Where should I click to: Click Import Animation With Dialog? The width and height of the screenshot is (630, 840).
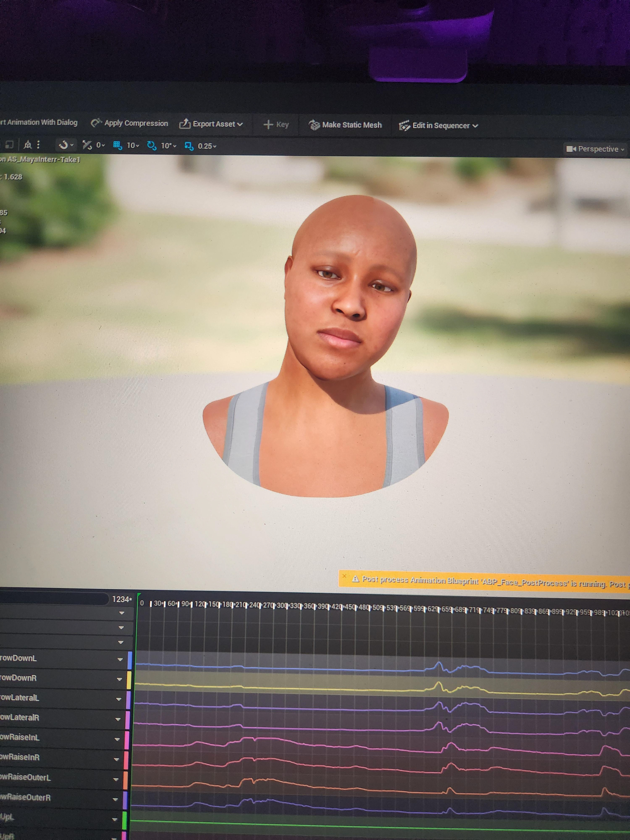click(38, 122)
